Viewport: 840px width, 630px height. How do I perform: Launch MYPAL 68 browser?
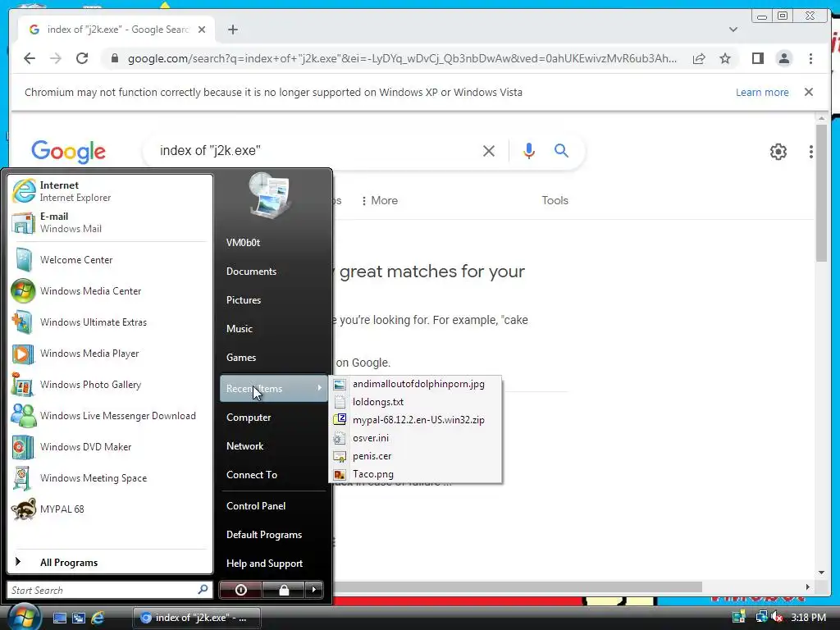click(110, 509)
